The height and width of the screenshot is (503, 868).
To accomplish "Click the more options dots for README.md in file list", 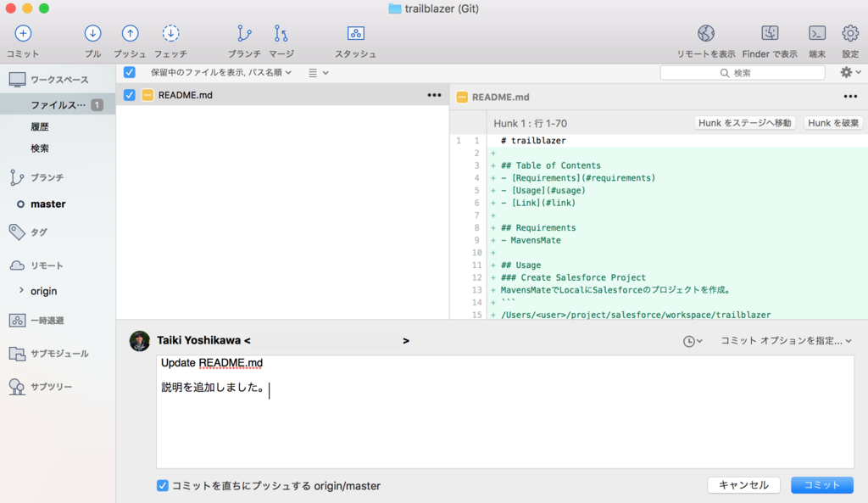I will click(434, 95).
